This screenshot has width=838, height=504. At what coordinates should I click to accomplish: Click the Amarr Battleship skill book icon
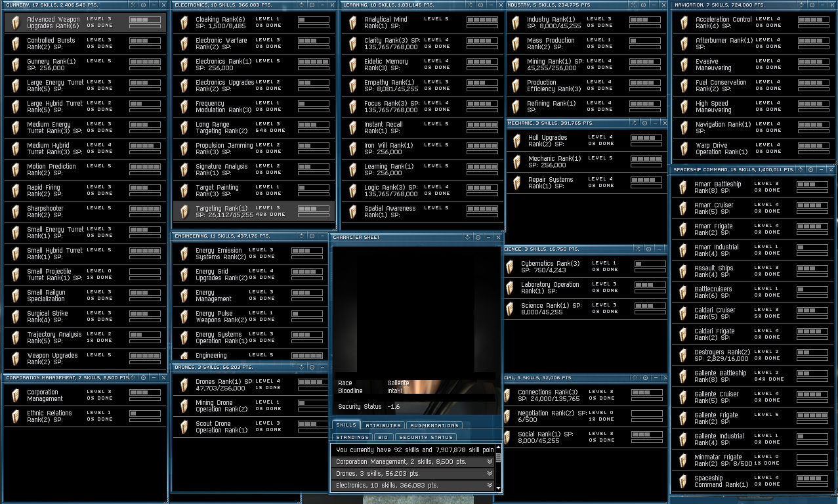(682, 188)
